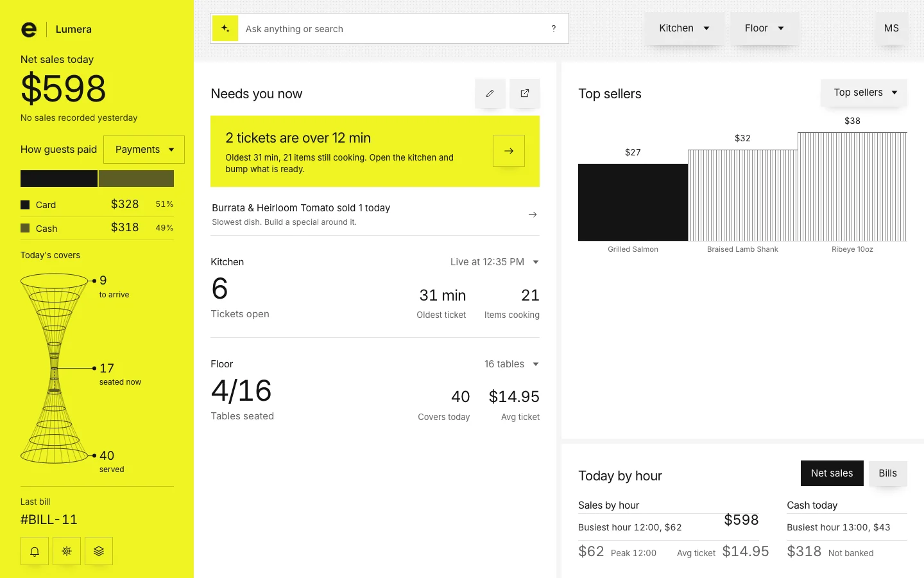Open the layers stack icon
924x578 pixels.
[99, 551]
